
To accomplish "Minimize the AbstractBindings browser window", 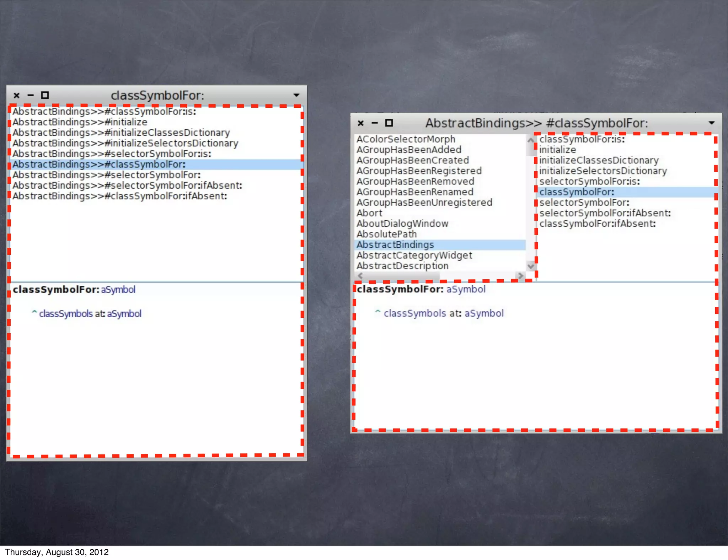I will tap(375, 123).
